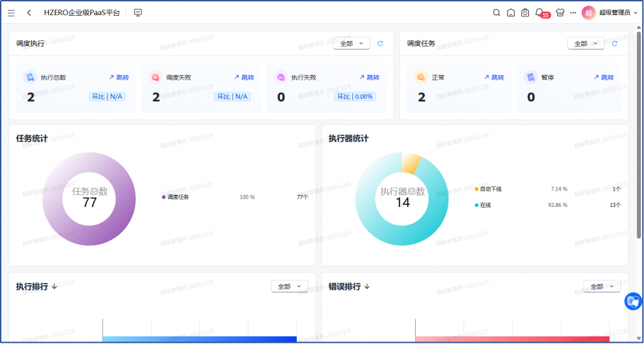Open the 错误排行 全部 dropdown
644x344 pixels.
tap(602, 286)
